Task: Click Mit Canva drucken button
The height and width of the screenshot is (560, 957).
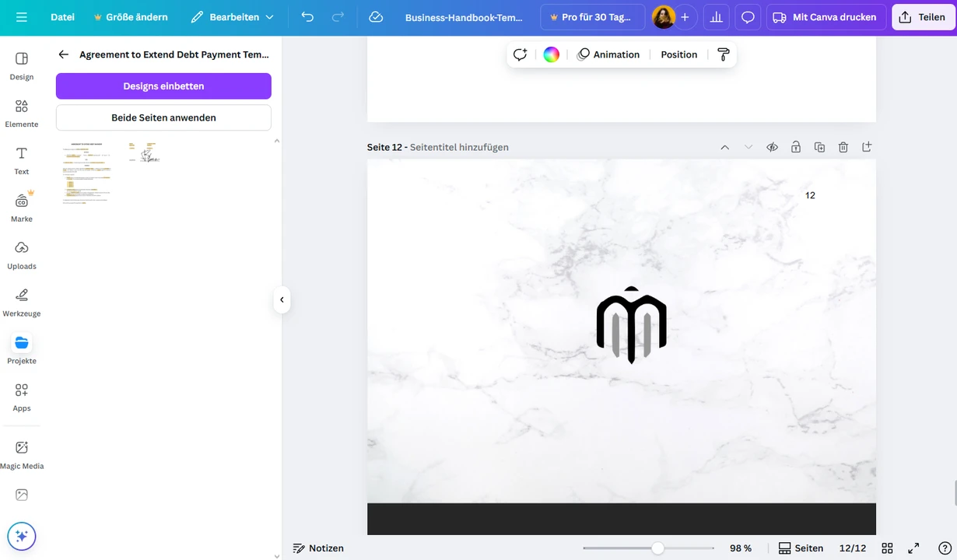Action: 826,17
